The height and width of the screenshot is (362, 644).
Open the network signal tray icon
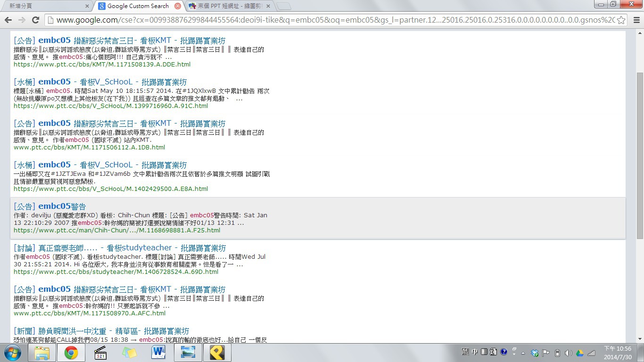click(x=592, y=353)
